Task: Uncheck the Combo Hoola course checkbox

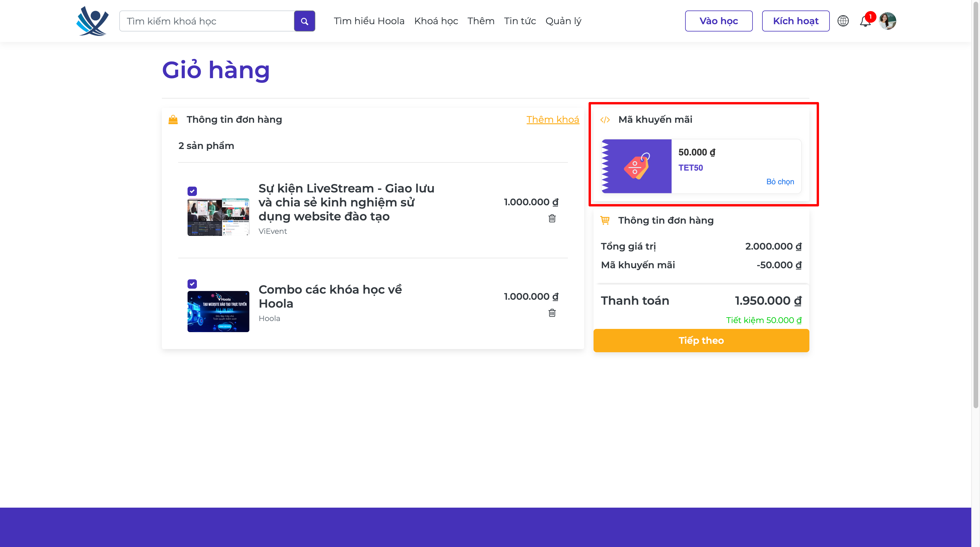Action: [192, 284]
